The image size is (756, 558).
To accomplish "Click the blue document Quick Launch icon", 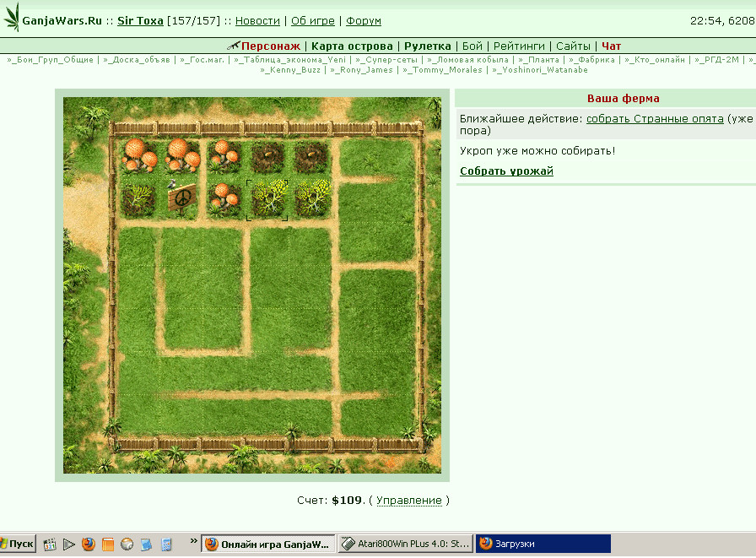I will 146,544.
